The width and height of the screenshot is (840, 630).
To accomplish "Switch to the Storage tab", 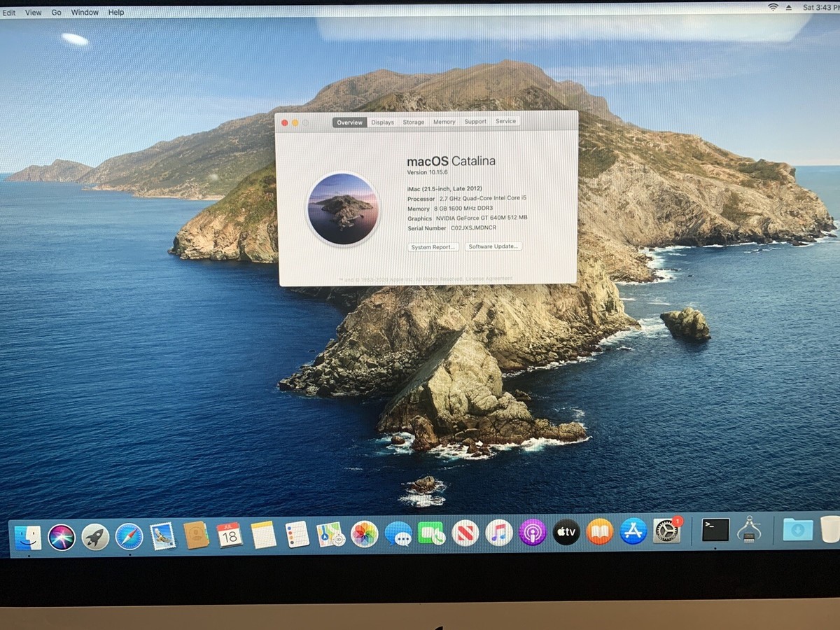I will pyautogui.click(x=414, y=122).
